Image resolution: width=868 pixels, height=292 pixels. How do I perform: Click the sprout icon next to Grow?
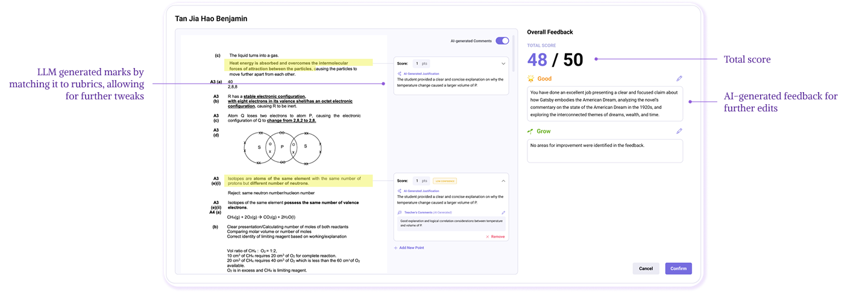531,131
